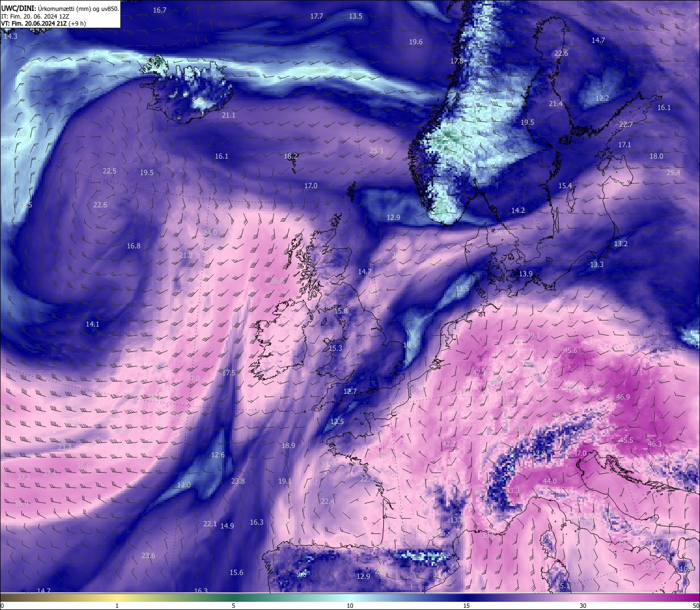Click the yellow section of the color scale
This screenshot has width=700, height=610.
tap(117, 597)
